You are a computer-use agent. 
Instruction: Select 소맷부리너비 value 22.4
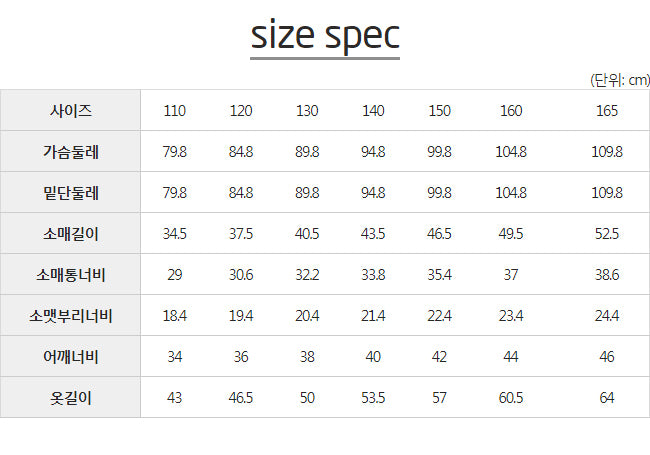[x=439, y=316]
